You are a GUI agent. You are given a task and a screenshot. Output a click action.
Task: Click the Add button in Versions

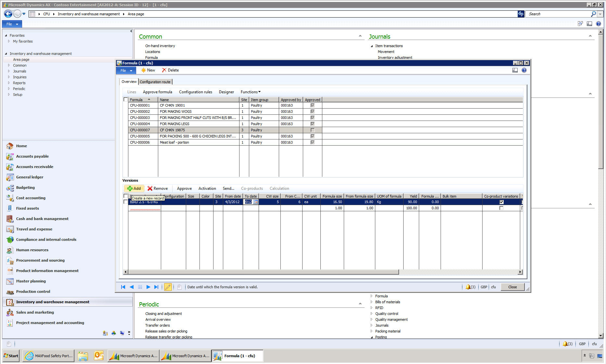coord(134,188)
